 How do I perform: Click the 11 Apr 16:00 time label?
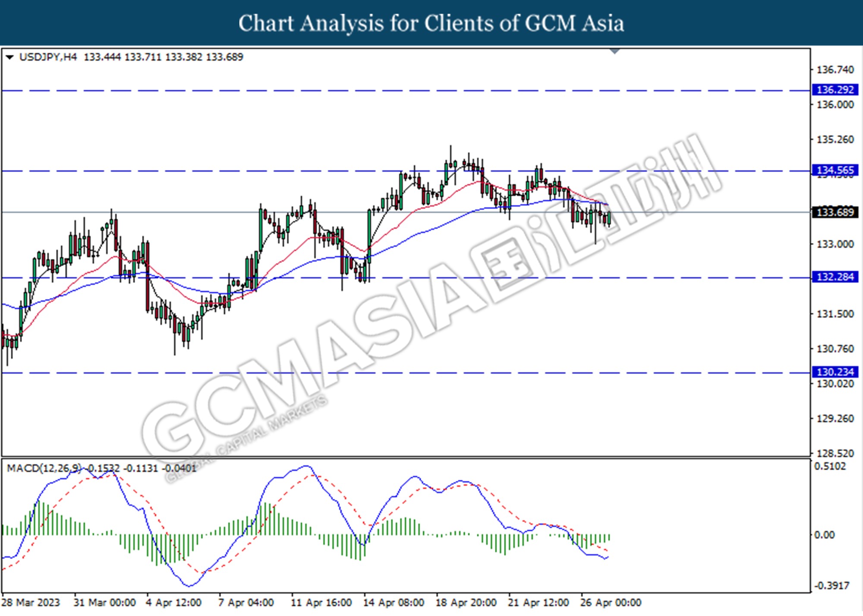[321, 602]
